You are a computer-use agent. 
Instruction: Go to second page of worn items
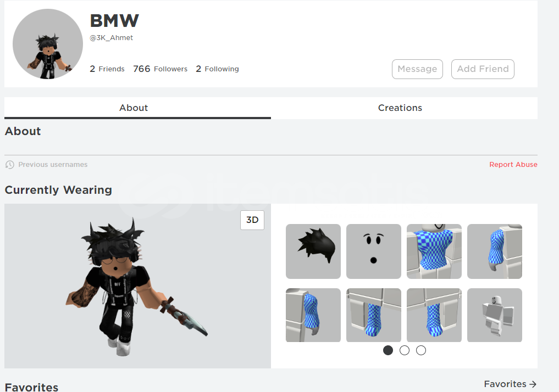[405, 350]
